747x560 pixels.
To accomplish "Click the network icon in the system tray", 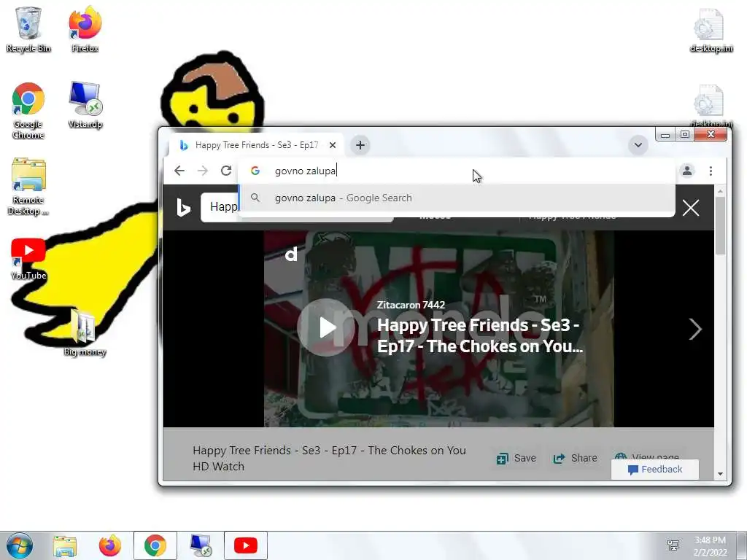I will 673,545.
